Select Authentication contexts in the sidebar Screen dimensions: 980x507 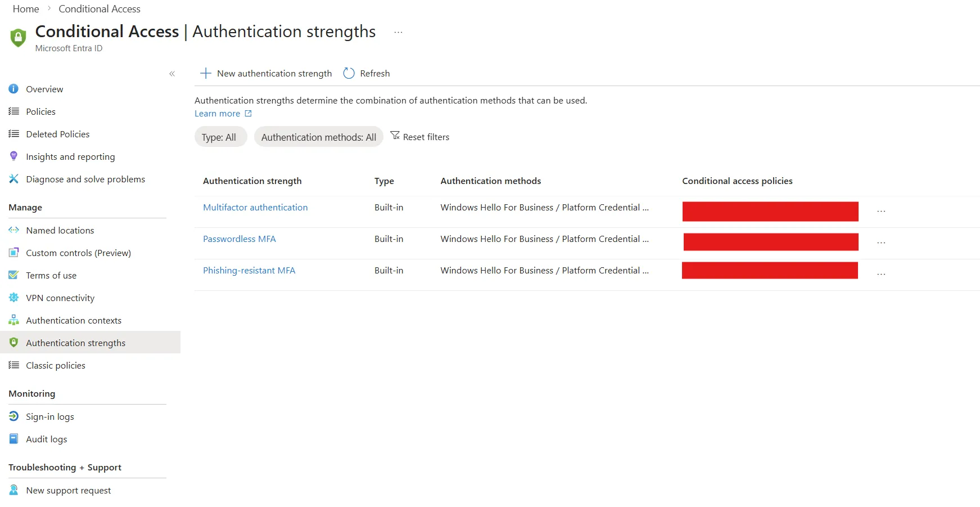pos(74,320)
